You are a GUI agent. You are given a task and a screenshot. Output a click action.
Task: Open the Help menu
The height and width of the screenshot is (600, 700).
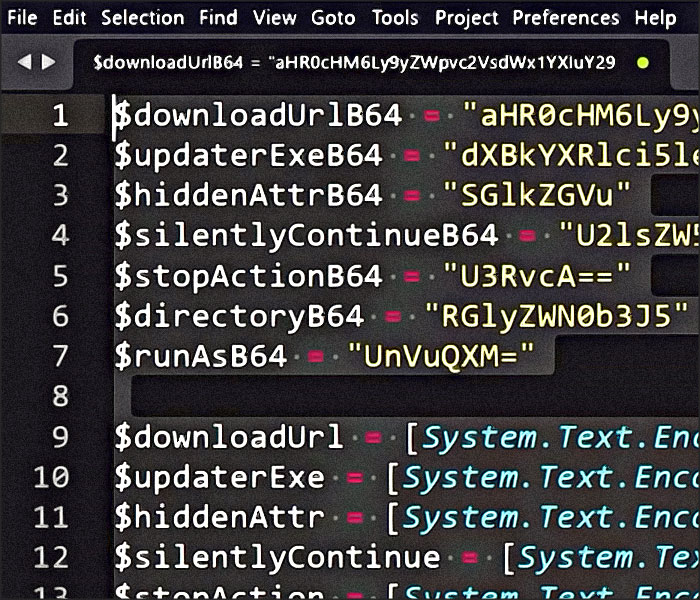pos(655,18)
